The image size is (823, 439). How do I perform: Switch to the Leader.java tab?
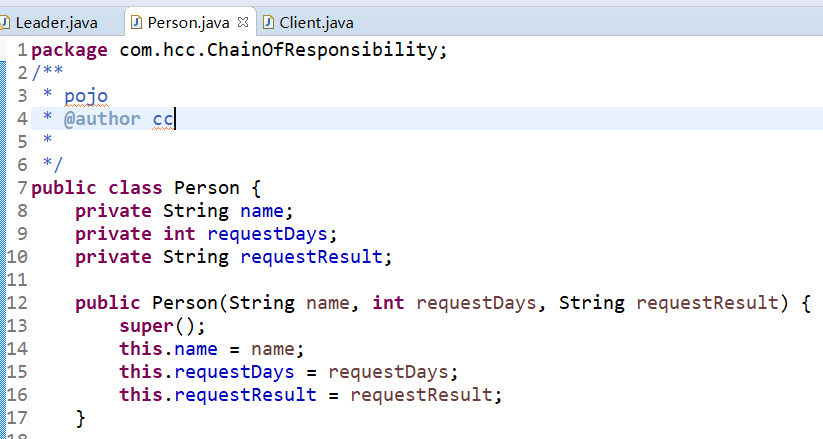56,23
